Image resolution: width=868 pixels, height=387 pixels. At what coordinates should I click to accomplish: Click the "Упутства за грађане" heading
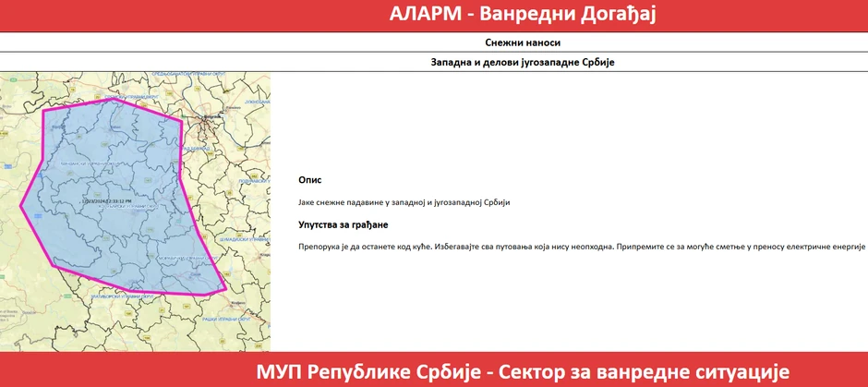pos(344,225)
